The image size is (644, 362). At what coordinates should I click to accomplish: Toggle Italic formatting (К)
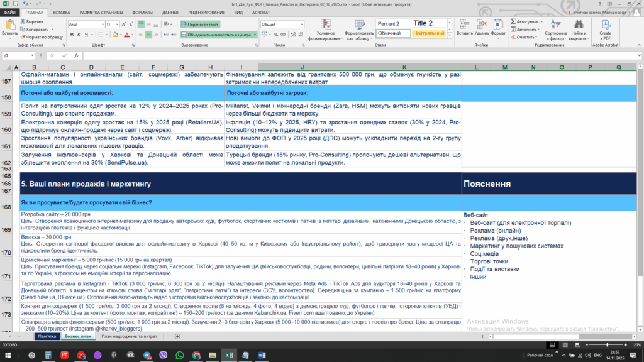coord(79,35)
